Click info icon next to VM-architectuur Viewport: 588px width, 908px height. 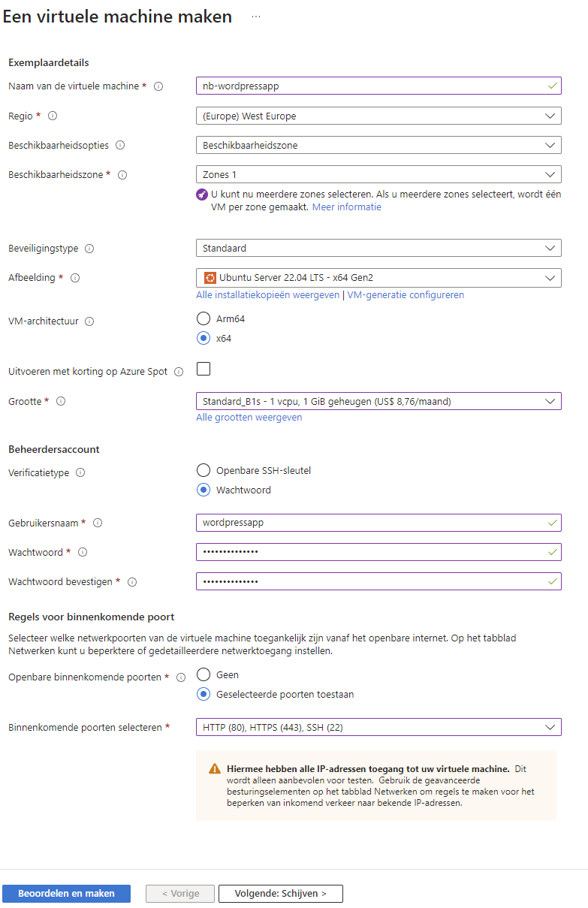[89, 321]
